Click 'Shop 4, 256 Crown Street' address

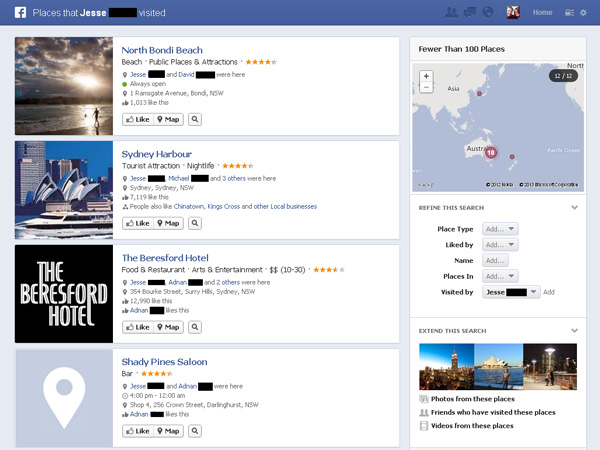coord(194,405)
